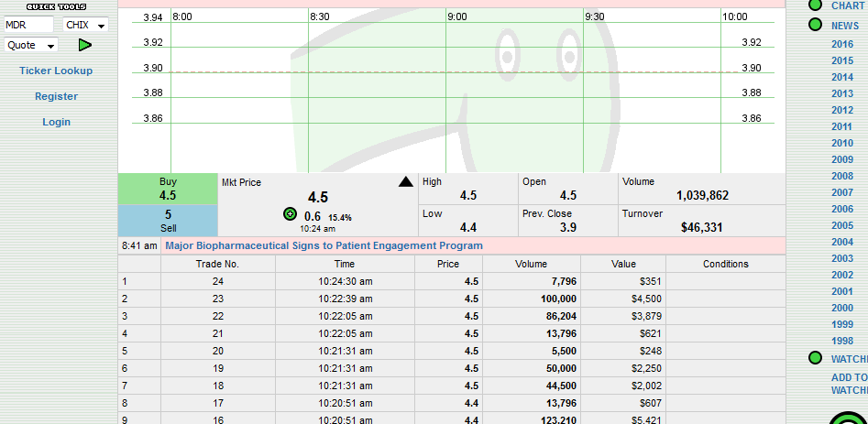Image resolution: width=868 pixels, height=424 pixels.
Task: Select news year 1998
Action: point(842,341)
